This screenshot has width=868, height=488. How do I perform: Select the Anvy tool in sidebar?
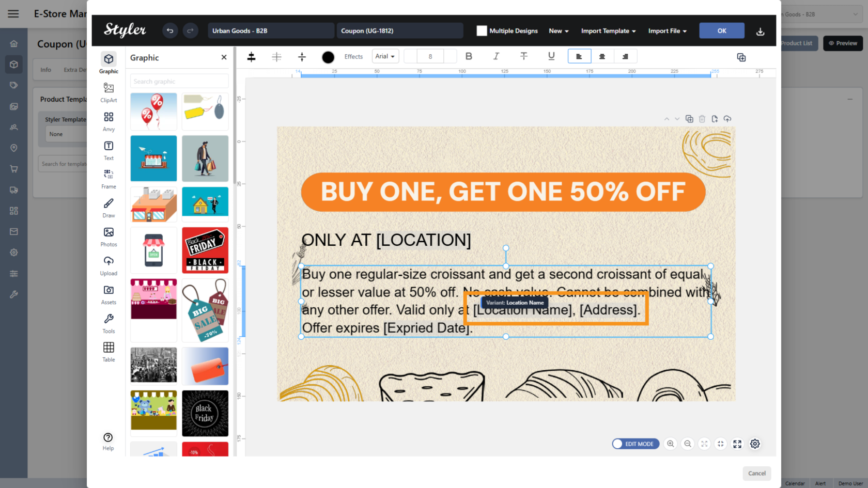[x=109, y=121]
